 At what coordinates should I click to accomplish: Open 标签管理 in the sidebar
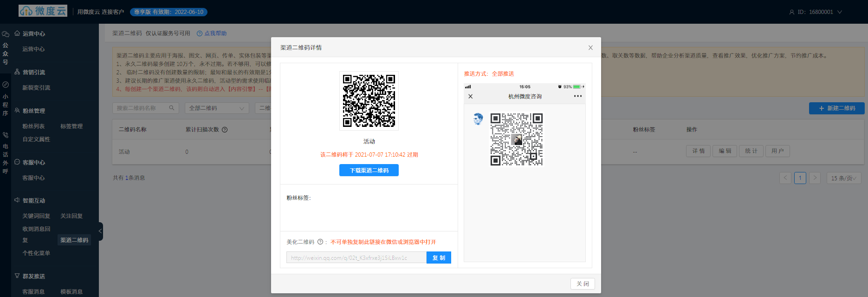tap(71, 126)
